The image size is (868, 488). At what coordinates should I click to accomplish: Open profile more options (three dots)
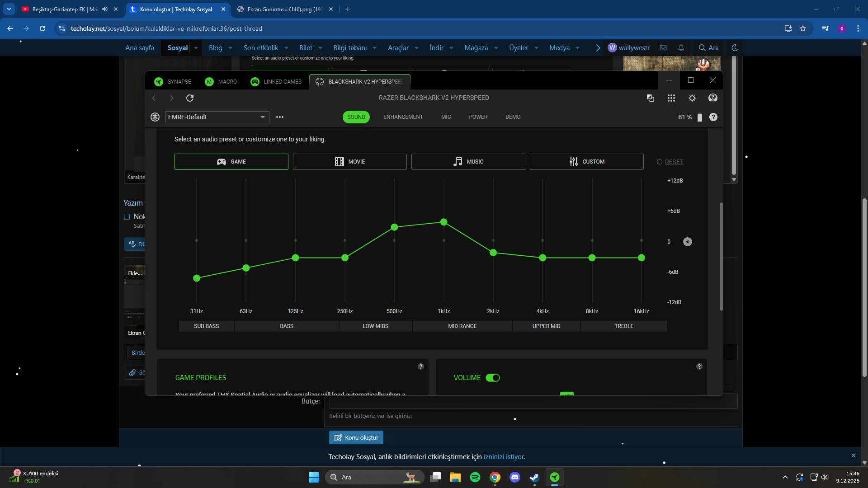[x=280, y=117]
